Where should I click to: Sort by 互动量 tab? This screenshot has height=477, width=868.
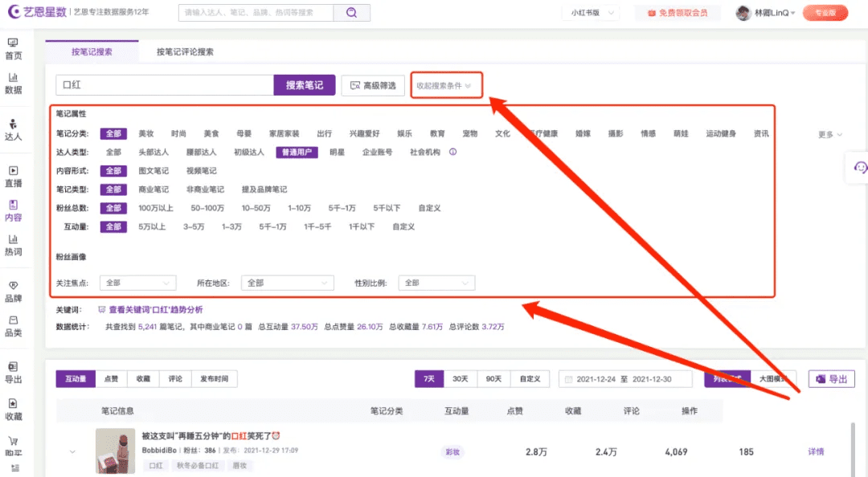tap(76, 379)
